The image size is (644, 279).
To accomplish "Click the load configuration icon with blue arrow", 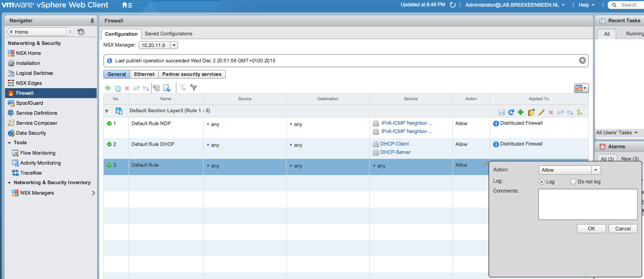I will click(x=167, y=88).
